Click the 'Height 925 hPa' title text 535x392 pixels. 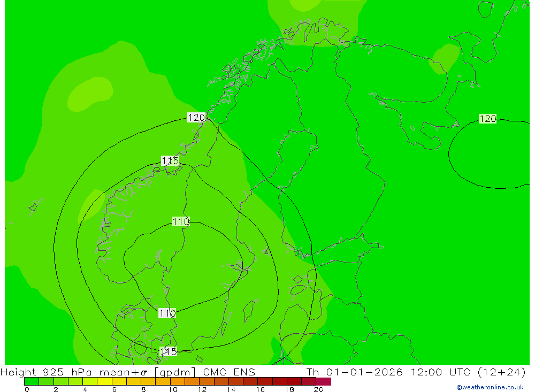(46, 372)
